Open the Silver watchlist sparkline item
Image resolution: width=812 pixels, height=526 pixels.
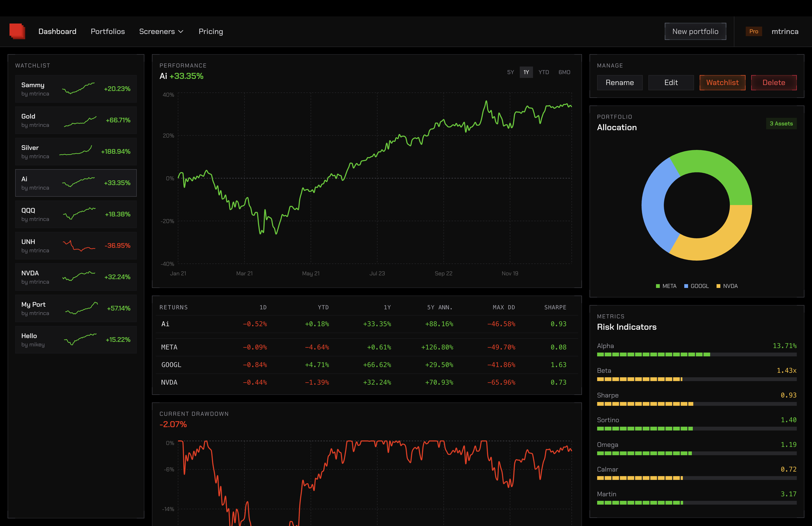[76, 151]
